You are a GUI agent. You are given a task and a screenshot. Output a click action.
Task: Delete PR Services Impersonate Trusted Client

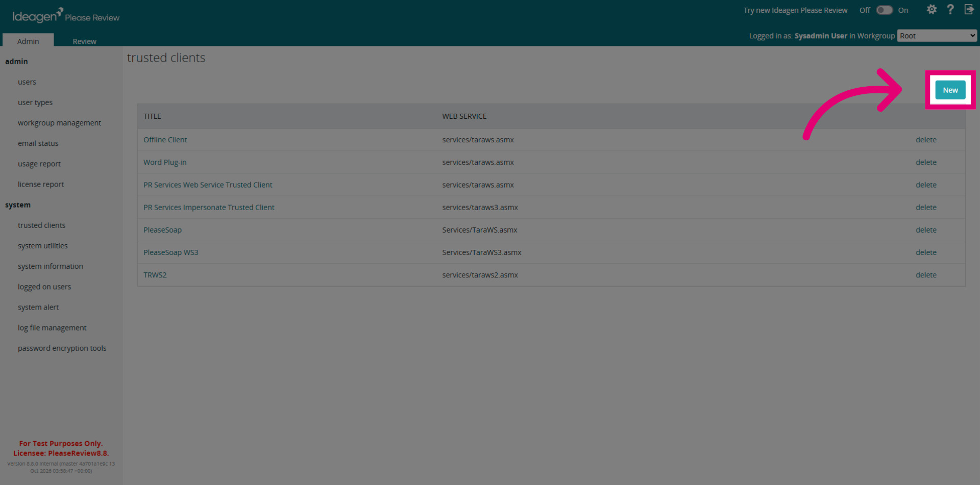tap(926, 207)
